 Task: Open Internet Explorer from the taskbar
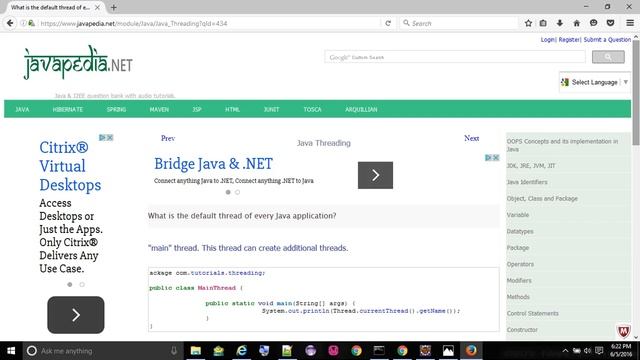point(242,351)
